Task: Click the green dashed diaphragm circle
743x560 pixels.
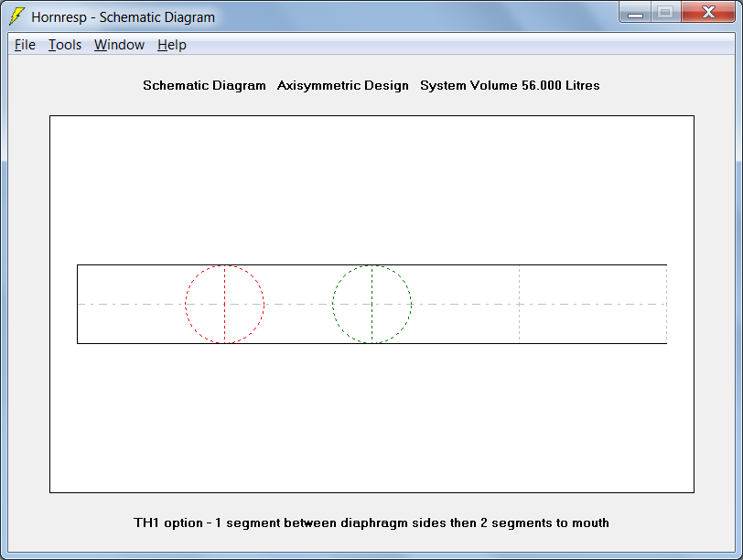Action: pos(372,304)
